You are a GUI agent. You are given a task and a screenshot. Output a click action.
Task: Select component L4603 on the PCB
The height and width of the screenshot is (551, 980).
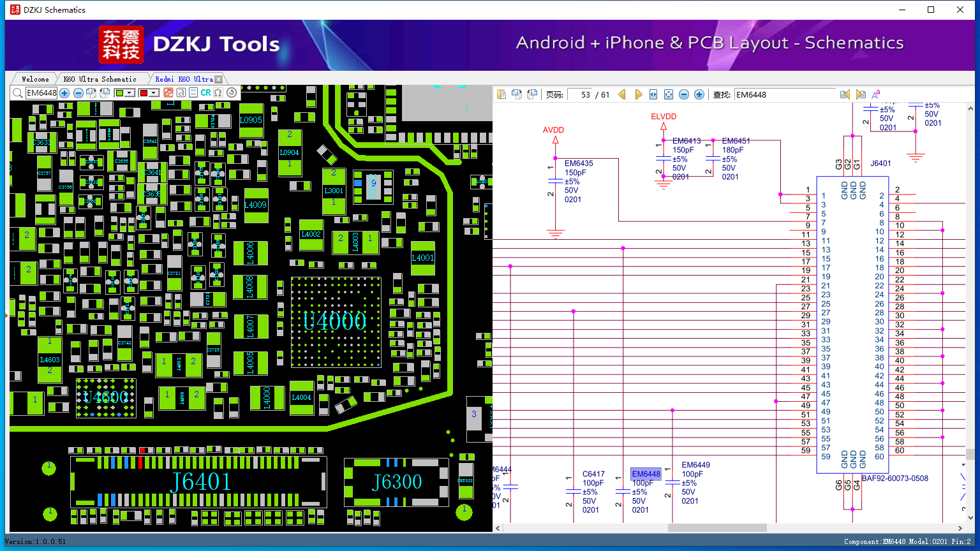coord(50,360)
